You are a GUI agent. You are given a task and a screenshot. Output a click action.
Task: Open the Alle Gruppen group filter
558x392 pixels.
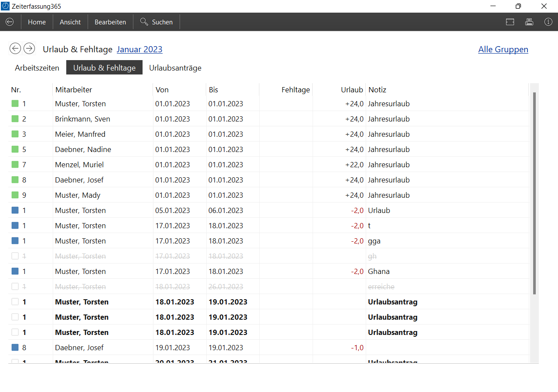(x=503, y=49)
